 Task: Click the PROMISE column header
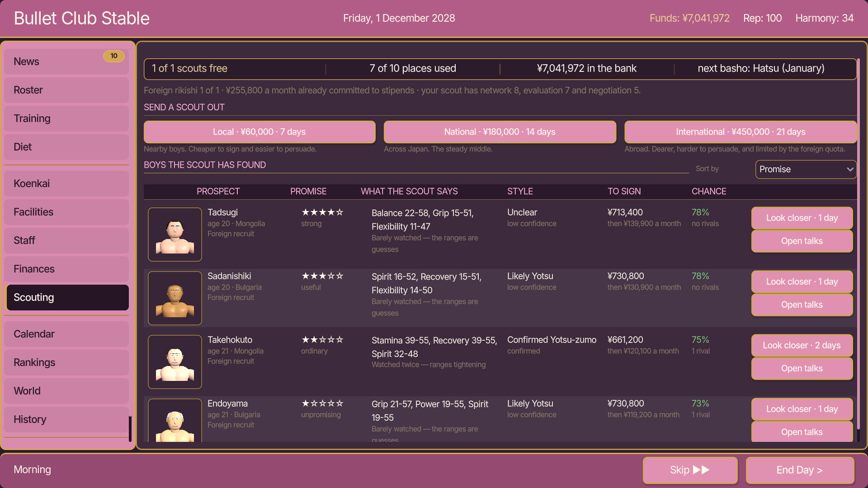(308, 192)
